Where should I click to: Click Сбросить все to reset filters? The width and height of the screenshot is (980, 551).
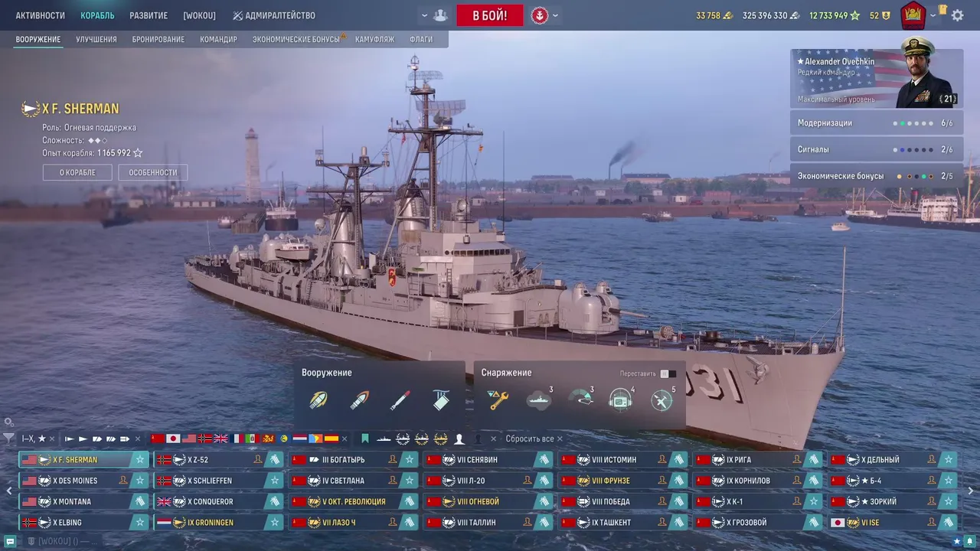tap(534, 439)
